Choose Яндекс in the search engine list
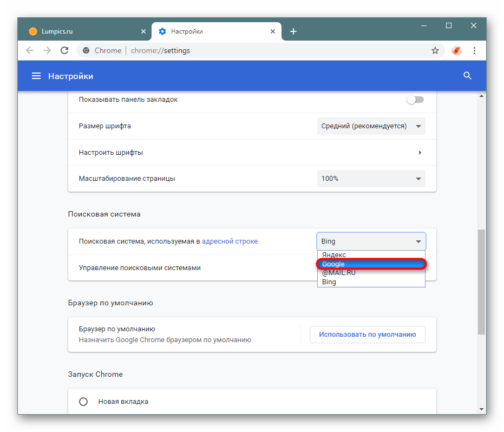 [371, 254]
